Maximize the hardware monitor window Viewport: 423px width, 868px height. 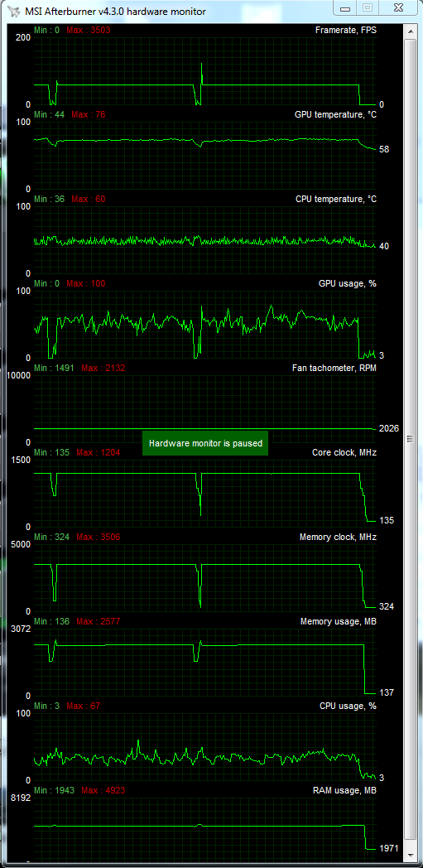(x=368, y=7)
